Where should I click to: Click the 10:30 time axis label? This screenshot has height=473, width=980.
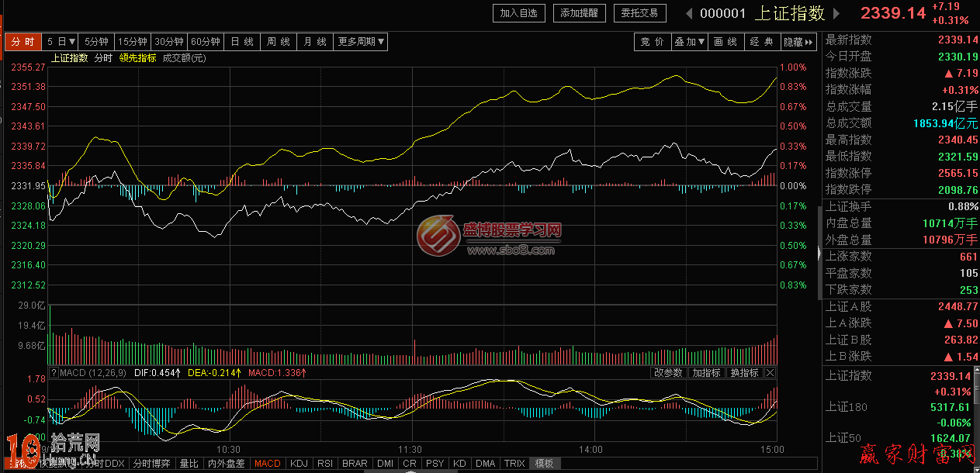229,449
